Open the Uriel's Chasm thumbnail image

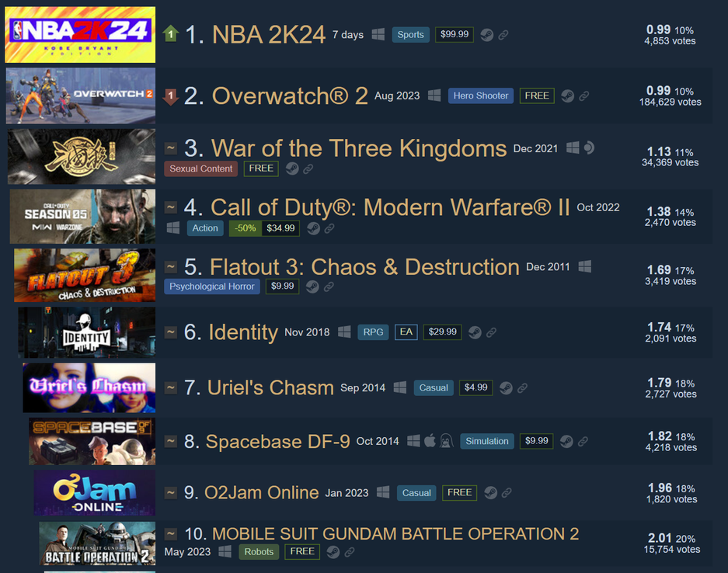pyautogui.click(x=89, y=388)
